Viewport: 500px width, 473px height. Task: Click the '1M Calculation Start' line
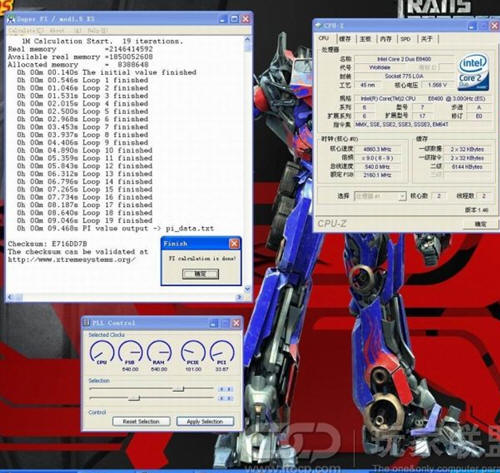[103, 41]
